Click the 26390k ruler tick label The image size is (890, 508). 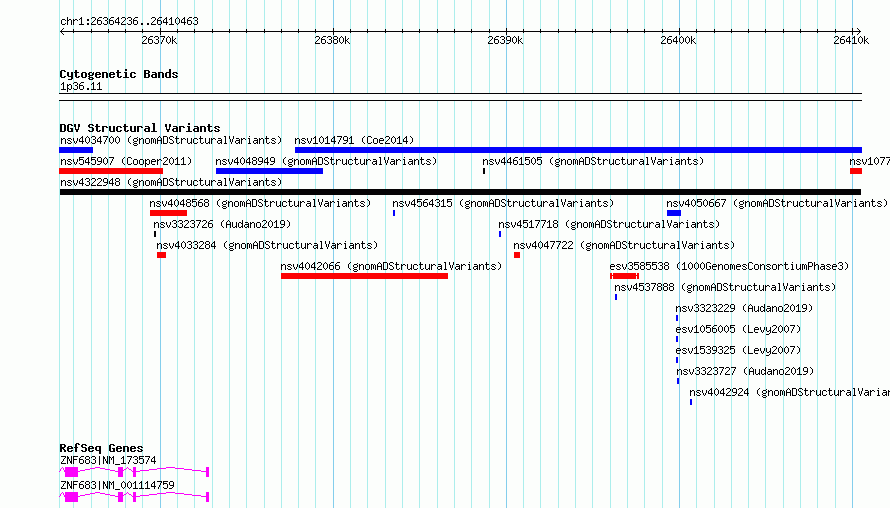click(x=506, y=40)
